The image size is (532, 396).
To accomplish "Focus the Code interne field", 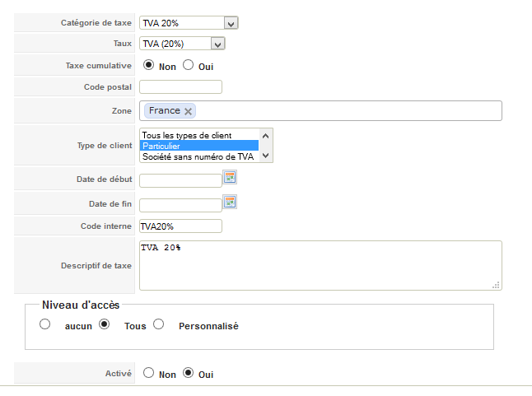I will click(180, 226).
